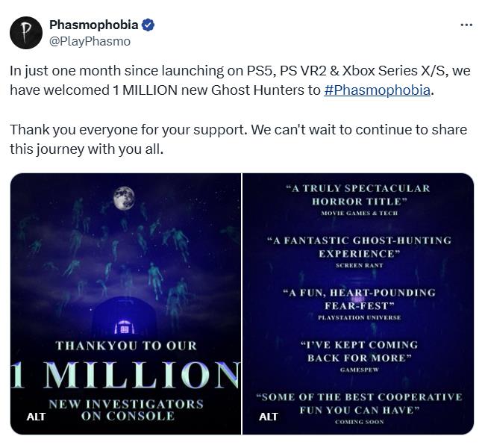This screenshot has height=448, width=485.
Task: Click the ALT badge on the right image
Action: click(269, 417)
